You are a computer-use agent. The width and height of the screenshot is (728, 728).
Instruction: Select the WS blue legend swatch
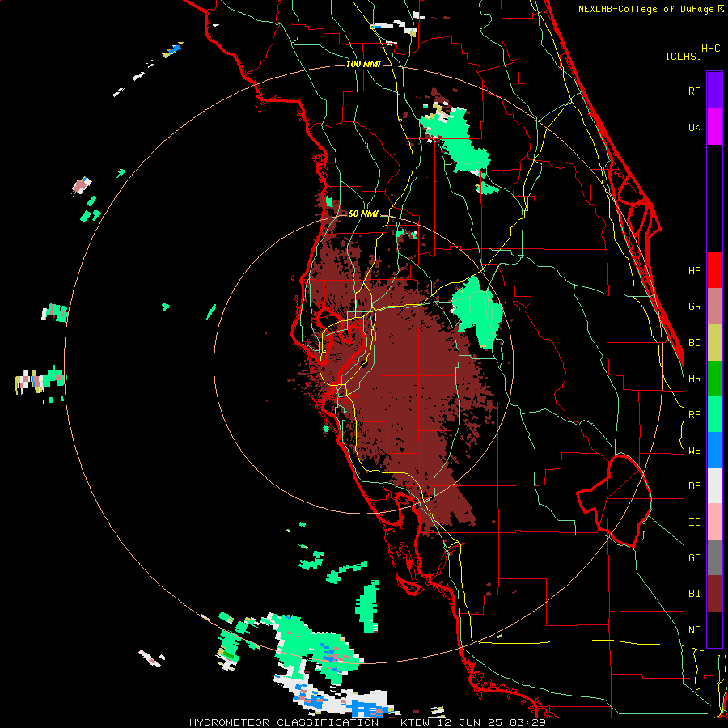(714, 450)
